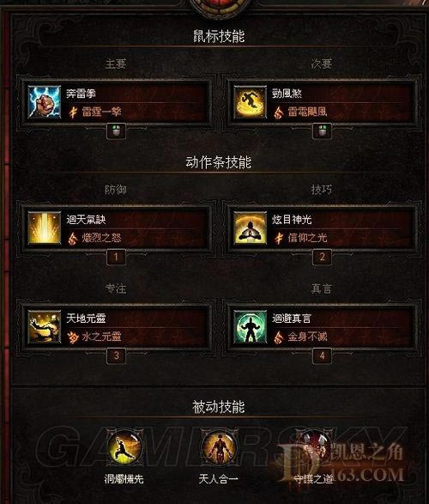Click the 迴天氣訣 golden light skill icon
Image resolution: width=429 pixels, height=504 pixels.
click(x=45, y=228)
